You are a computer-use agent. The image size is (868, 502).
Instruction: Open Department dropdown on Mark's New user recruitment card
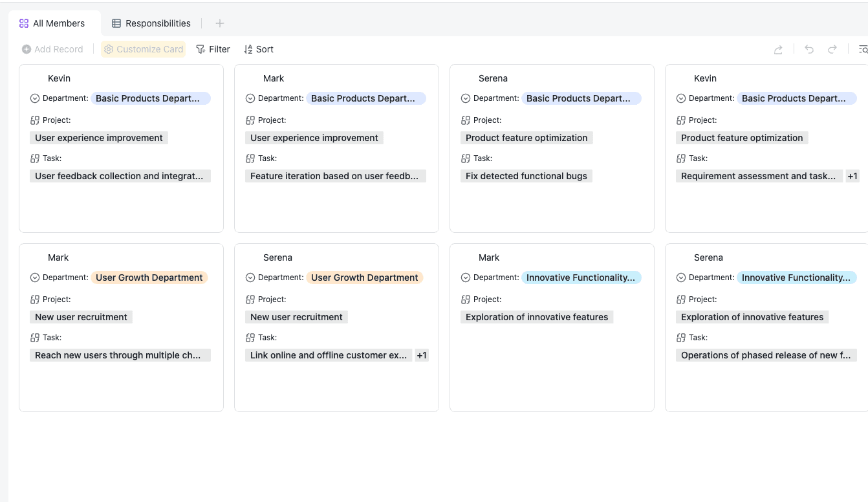[x=35, y=278]
